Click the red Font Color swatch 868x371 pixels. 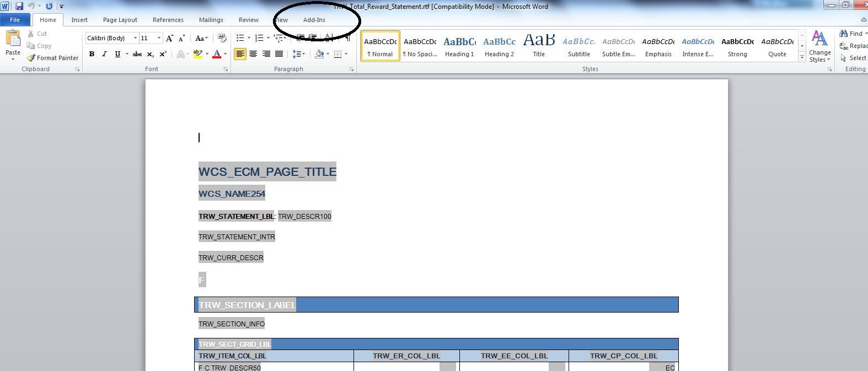coord(217,54)
